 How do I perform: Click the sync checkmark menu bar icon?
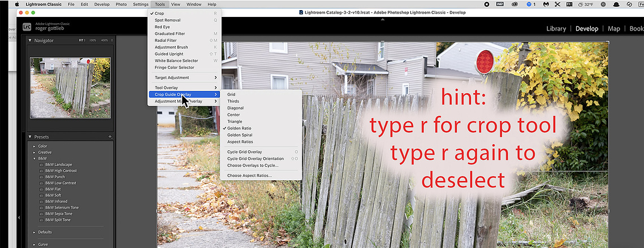pyautogui.click(x=630, y=4)
